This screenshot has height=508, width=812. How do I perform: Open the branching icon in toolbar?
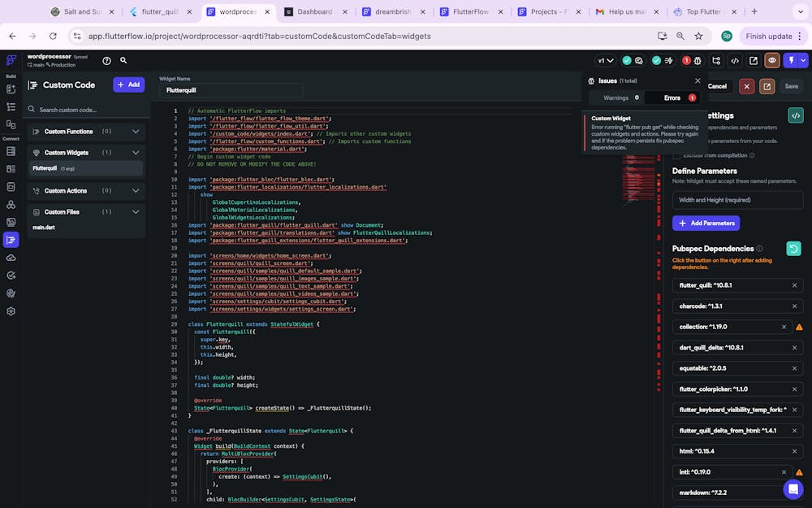pyautogui.click(x=716, y=61)
